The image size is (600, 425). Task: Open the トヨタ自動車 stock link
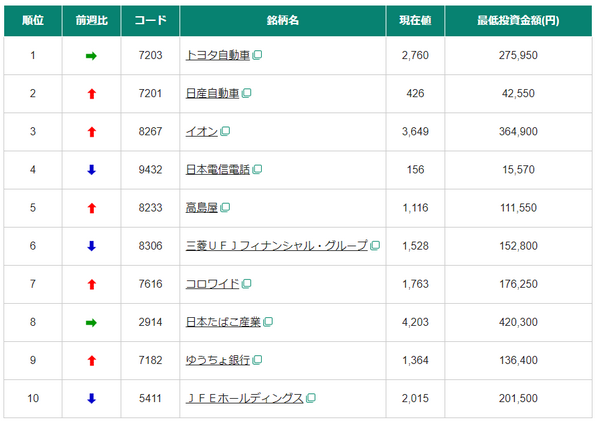point(217,55)
